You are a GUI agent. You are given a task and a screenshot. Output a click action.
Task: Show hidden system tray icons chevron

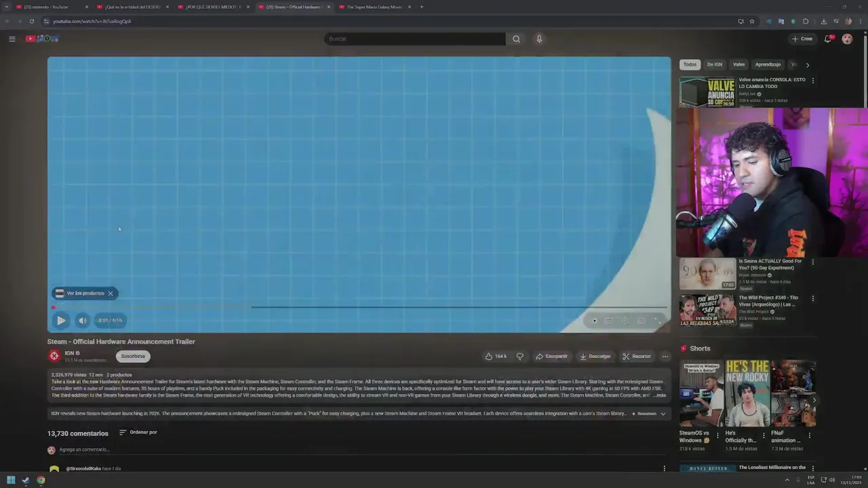pos(787,481)
